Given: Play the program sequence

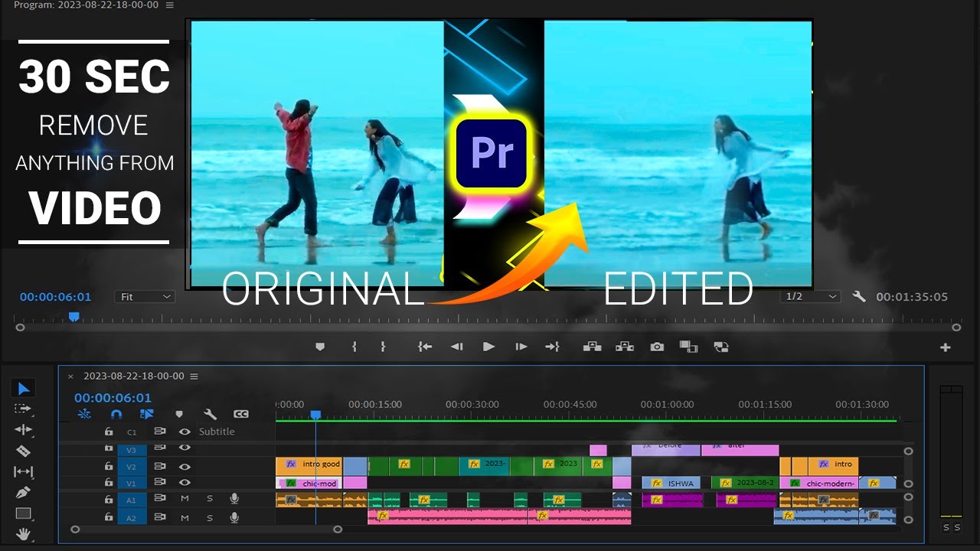Looking at the screenshot, I should tap(489, 347).
